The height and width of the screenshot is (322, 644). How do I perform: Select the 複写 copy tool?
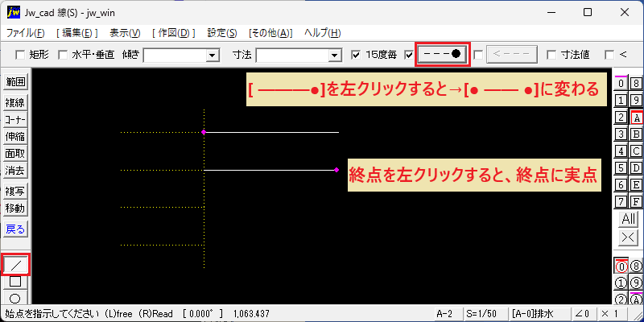coord(15,191)
